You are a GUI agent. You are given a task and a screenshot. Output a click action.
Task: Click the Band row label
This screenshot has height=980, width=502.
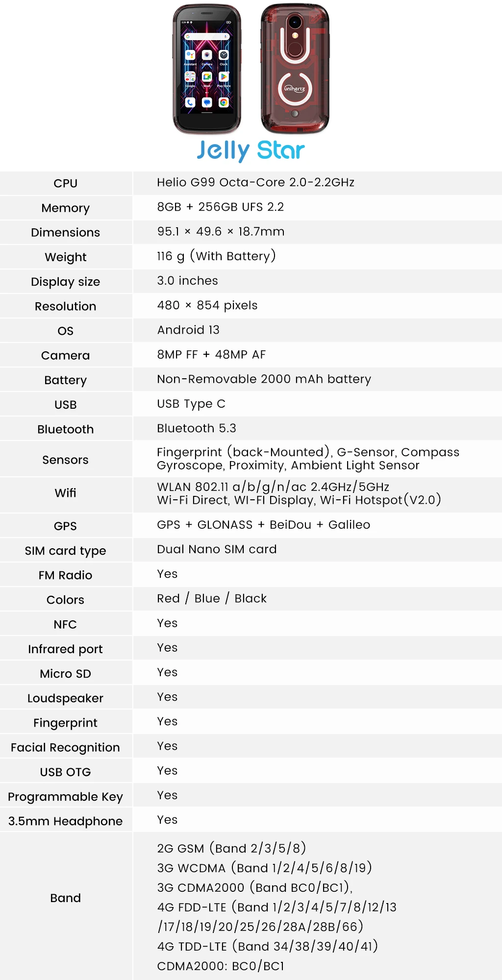click(66, 898)
